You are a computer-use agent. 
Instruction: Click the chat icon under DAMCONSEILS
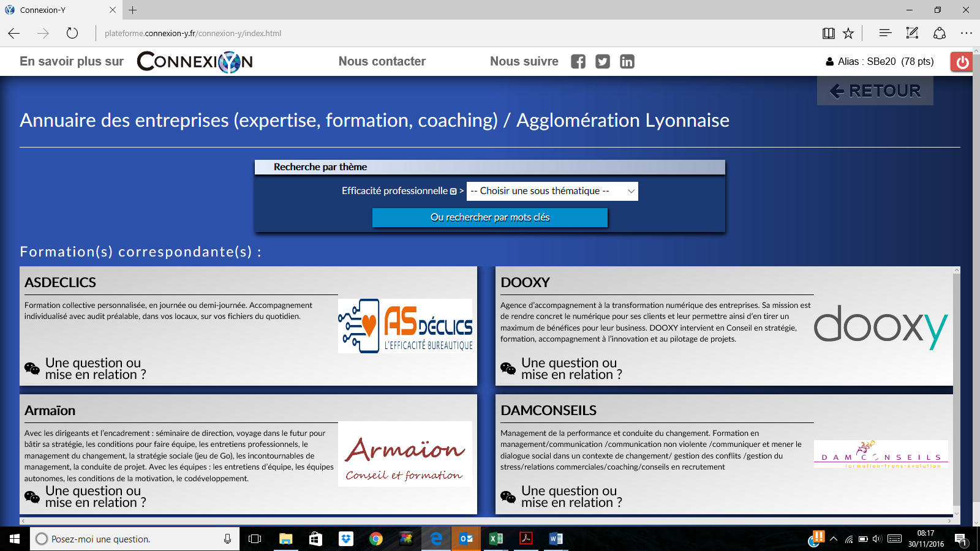[508, 497]
